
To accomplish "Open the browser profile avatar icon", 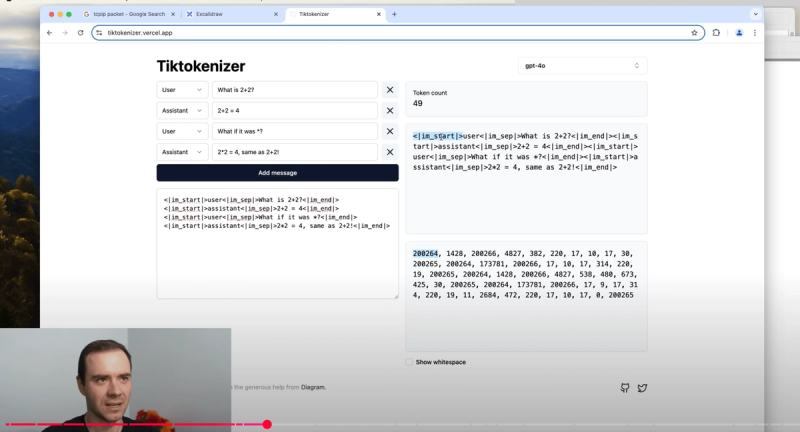I will (x=739, y=33).
